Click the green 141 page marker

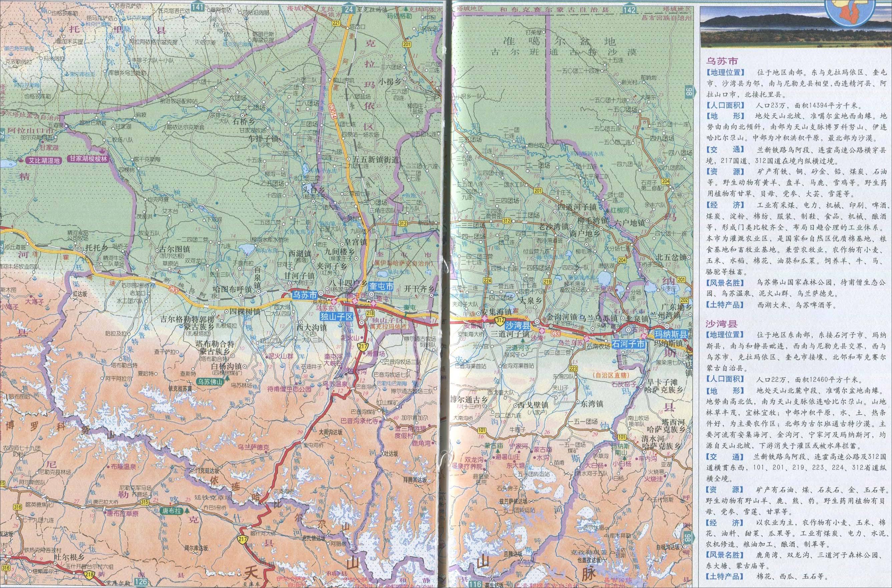(197, 7)
